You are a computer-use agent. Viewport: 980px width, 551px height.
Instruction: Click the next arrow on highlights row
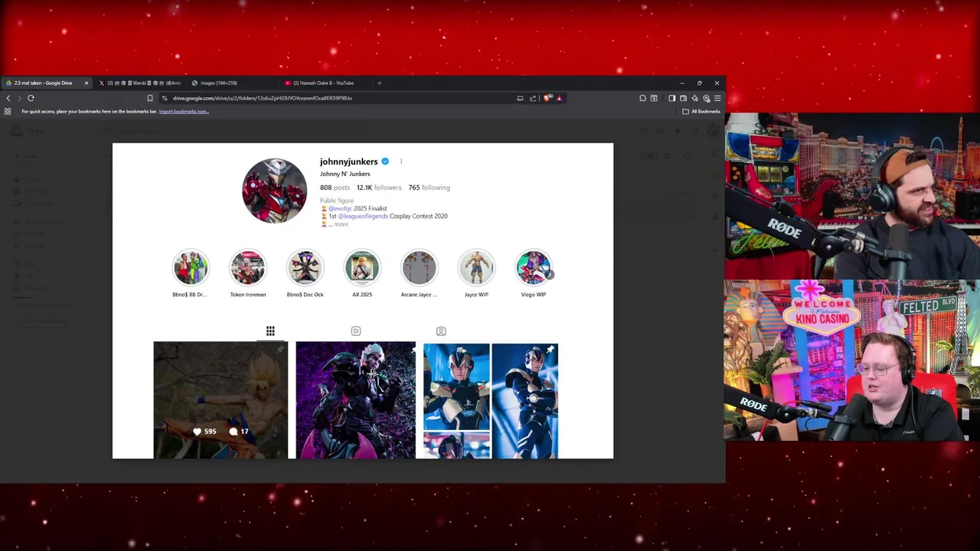point(550,274)
